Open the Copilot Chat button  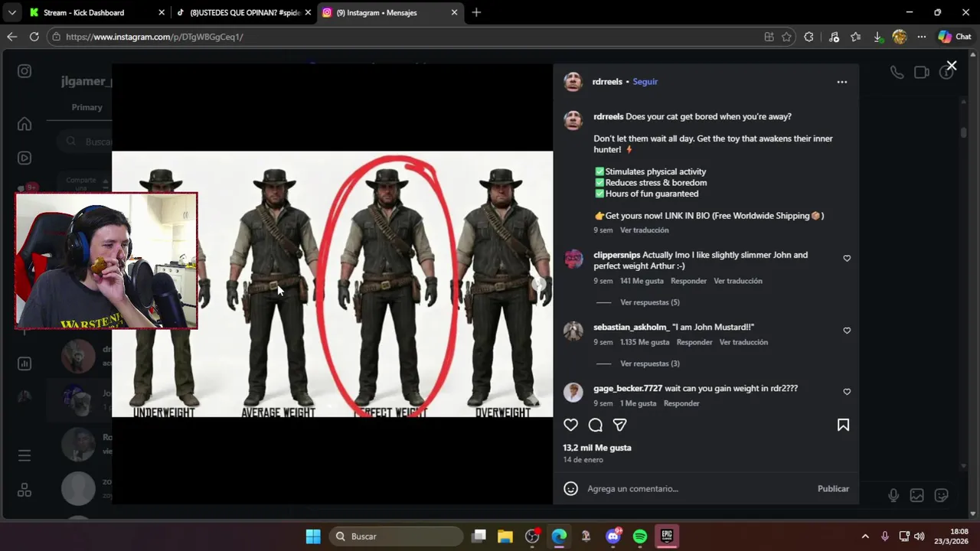point(955,37)
